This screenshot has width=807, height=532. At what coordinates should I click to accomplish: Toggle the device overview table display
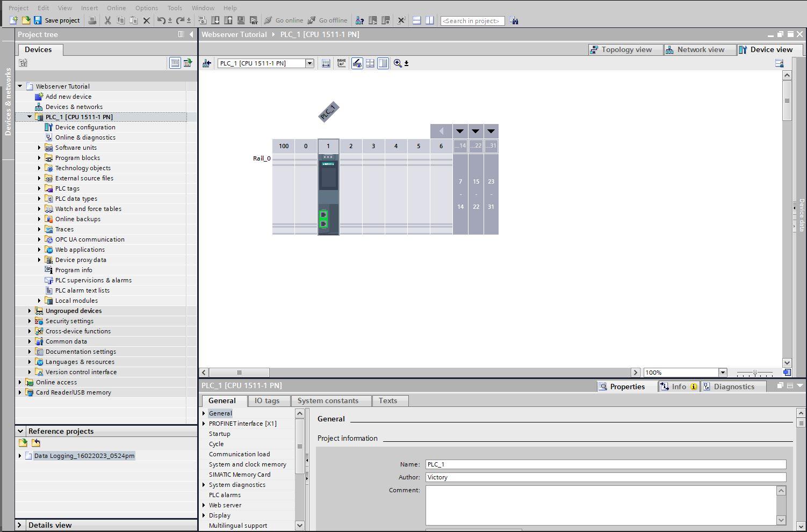383,63
